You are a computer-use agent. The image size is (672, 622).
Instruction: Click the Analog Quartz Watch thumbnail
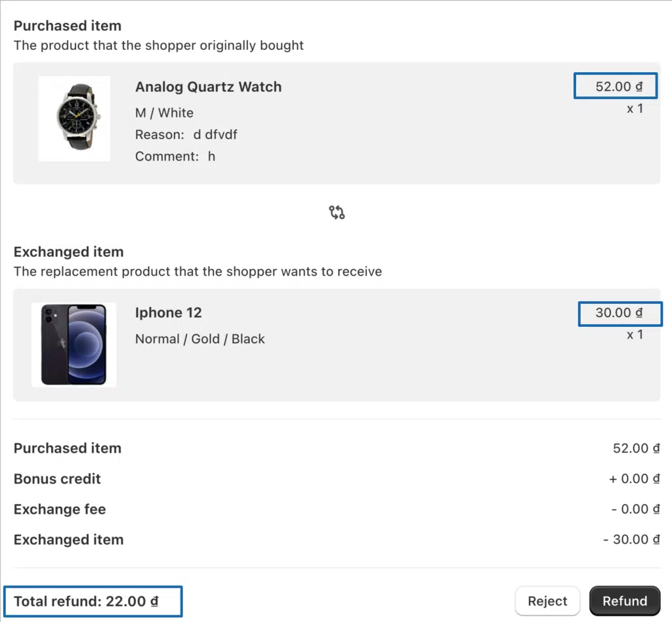point(74,119)
